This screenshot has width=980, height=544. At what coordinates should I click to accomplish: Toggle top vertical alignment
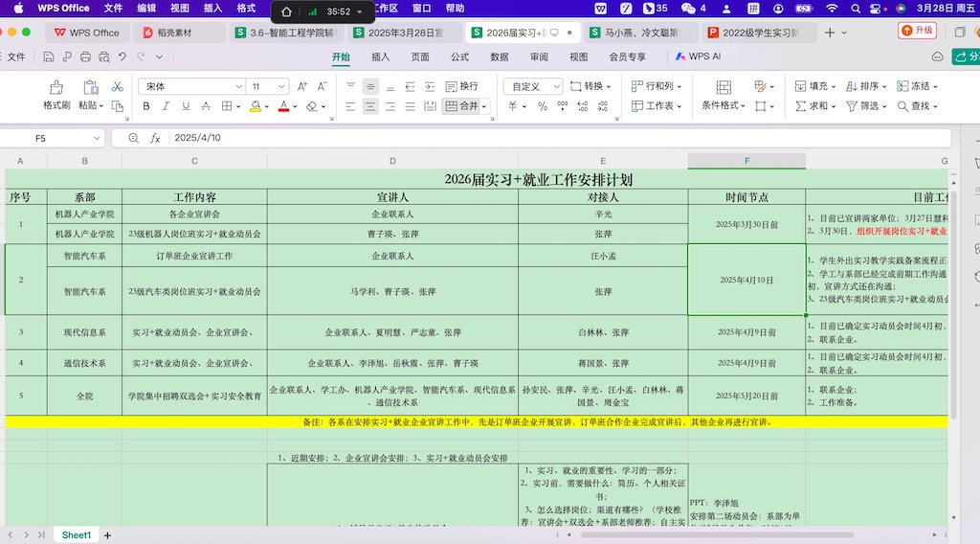pyautogui.click(x=350, y=86)
